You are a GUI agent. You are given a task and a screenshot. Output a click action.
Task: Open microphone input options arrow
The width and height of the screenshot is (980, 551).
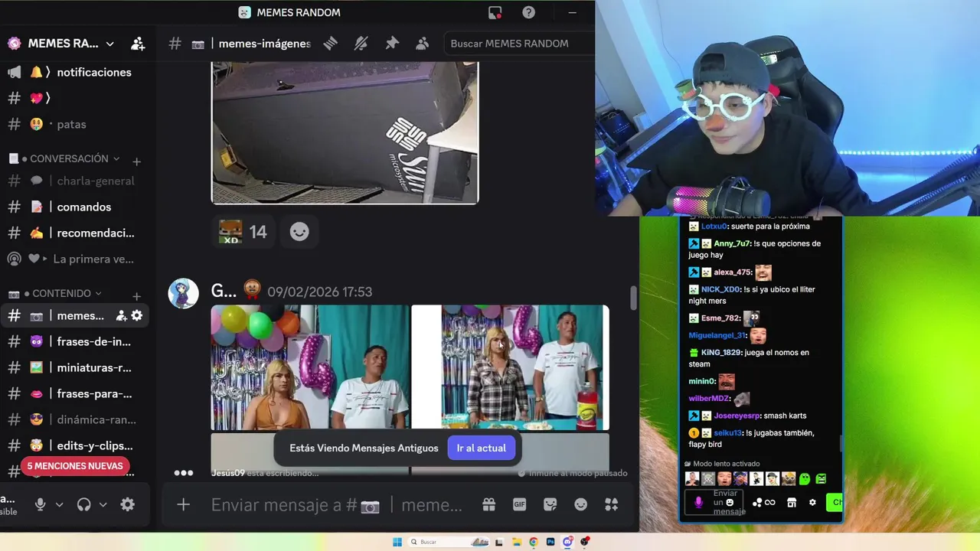[59, 504]
